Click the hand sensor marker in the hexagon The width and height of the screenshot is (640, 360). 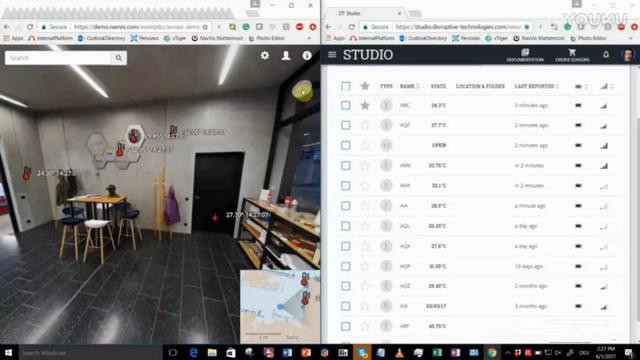(134, 136)
